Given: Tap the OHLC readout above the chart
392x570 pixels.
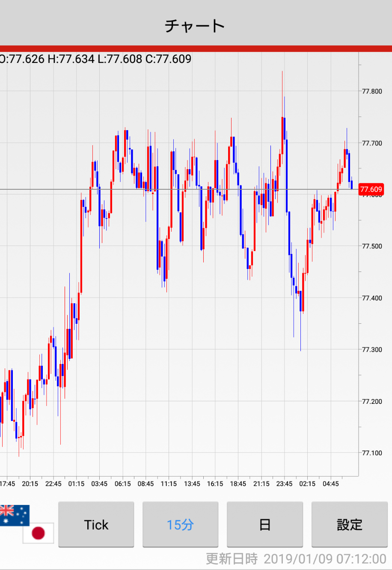Looking at the screenshot, I should (x=96, y=59).
